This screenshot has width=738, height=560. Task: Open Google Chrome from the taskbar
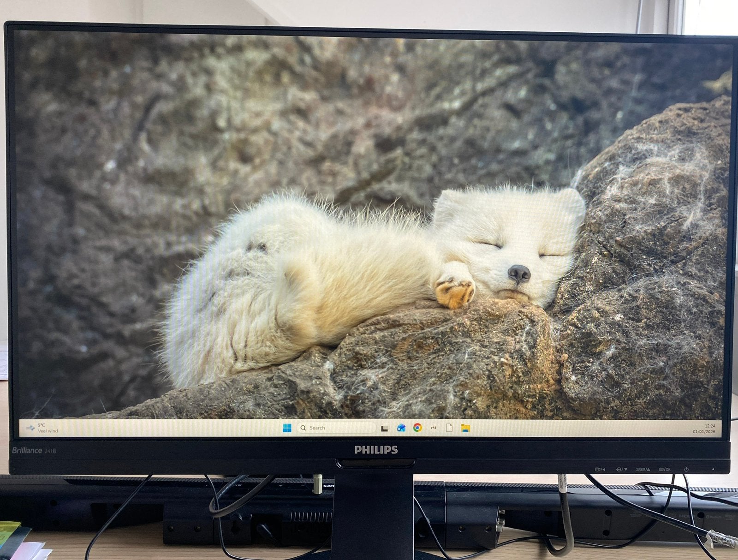coord(417,428)
